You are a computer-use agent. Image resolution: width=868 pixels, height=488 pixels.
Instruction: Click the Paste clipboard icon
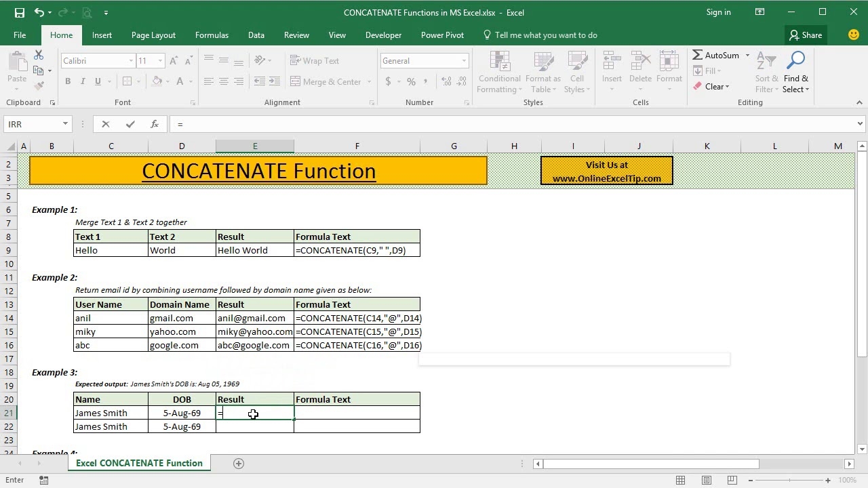[x=17, y=62]
